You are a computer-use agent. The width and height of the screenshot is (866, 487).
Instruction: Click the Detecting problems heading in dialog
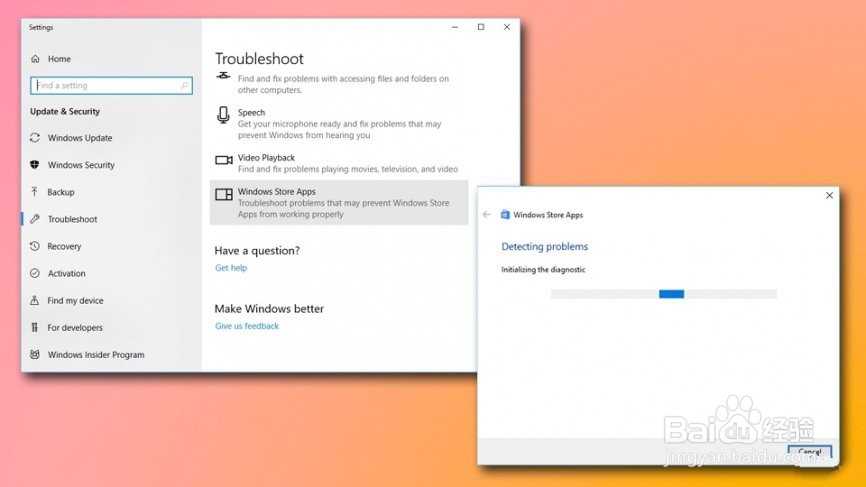pyautogui.click(x=544, y=247)
